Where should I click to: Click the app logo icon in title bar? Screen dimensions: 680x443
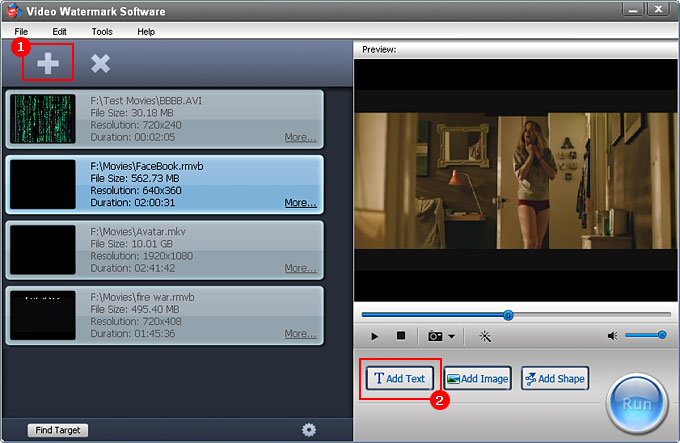click(14, 10)
